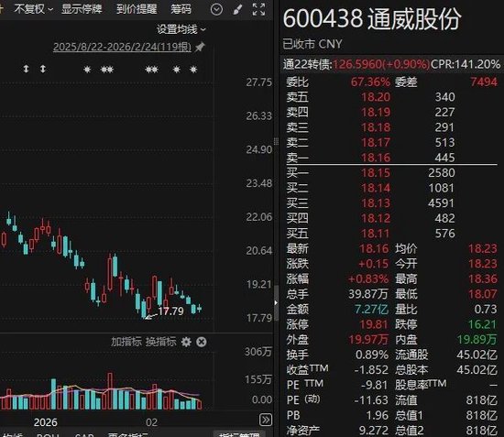This screenshot has height=437, width=504.
Task: Select 买一 price 18.15
Action: click(x=376, y=173)
